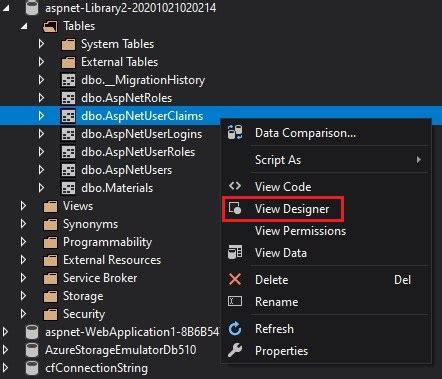The width and height of the screenshot is (442, 379).
Task: Click the View Designer menu icon
Action: [235, 208]
